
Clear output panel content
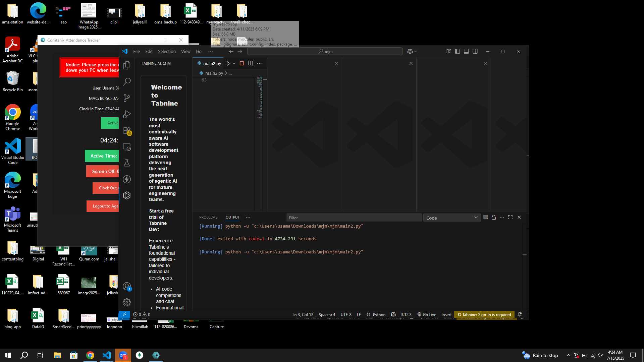coord(485,217)
